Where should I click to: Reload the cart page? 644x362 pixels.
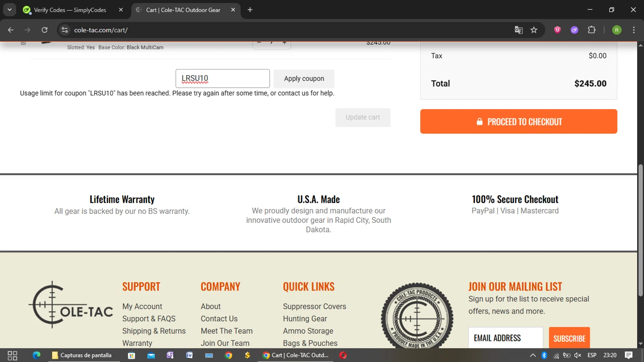[x=45, y=30]
